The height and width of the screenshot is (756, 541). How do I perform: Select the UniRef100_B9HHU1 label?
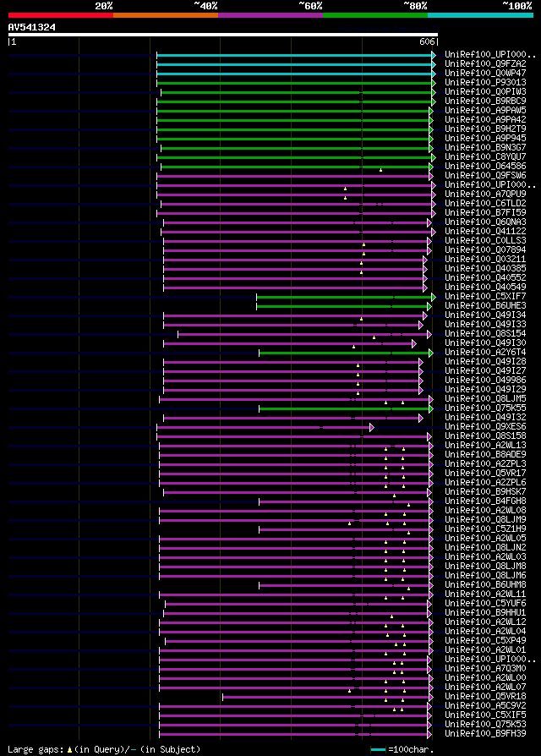click(x=485, y=612)
